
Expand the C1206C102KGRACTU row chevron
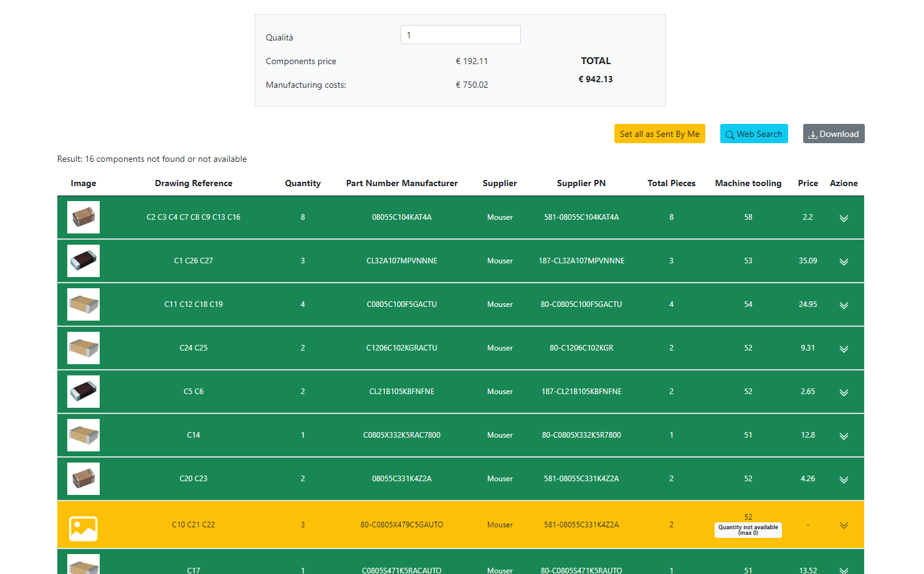(844, 349)
